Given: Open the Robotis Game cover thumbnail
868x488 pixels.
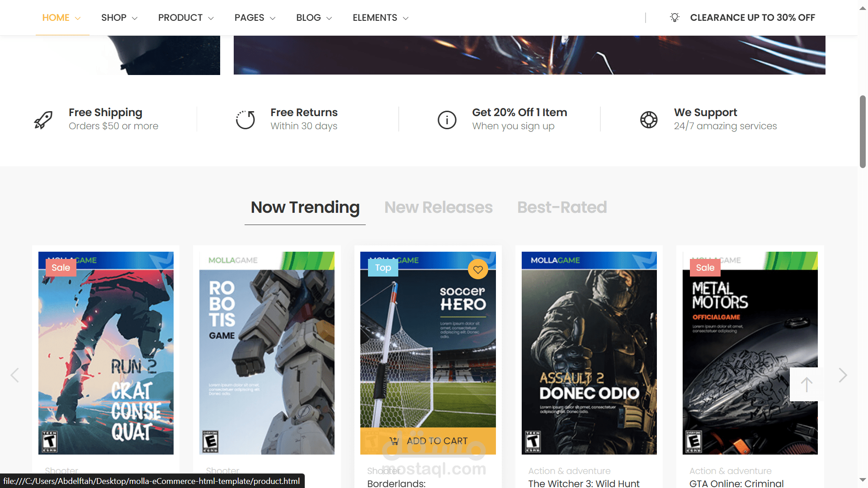Looking at the screenshot, I should pyautogui.click(x=267, y=353).
